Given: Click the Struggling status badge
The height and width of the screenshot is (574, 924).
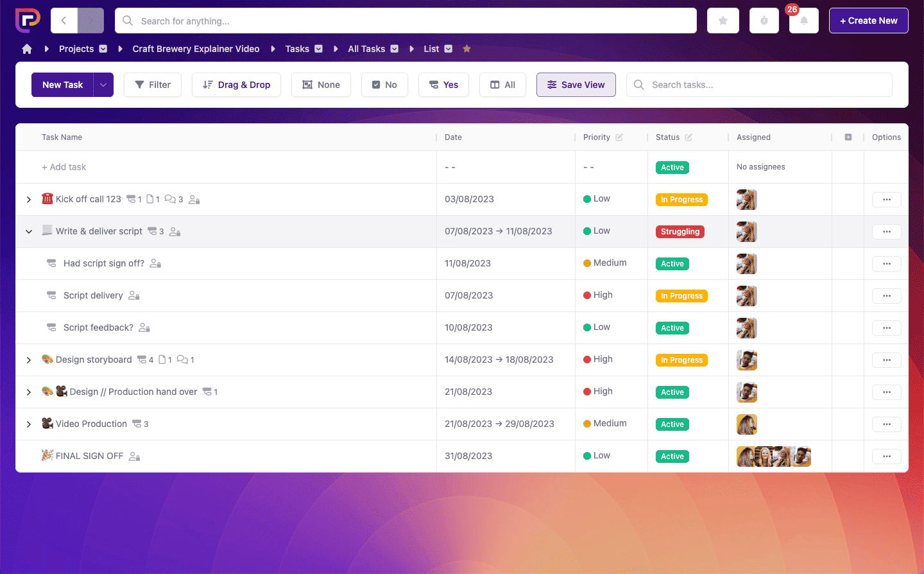Looking at the screenshot, I should click(x=680, y=231).
